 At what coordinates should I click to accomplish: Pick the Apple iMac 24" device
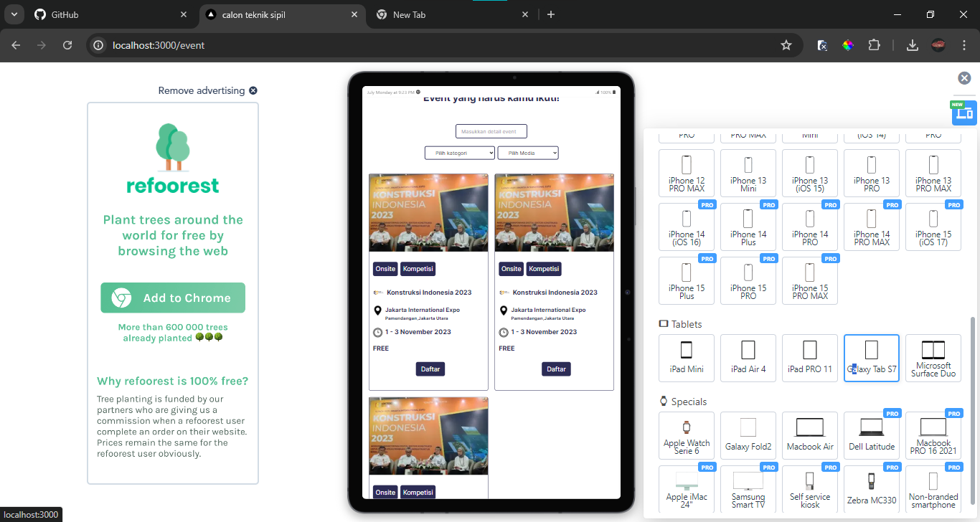687,489
